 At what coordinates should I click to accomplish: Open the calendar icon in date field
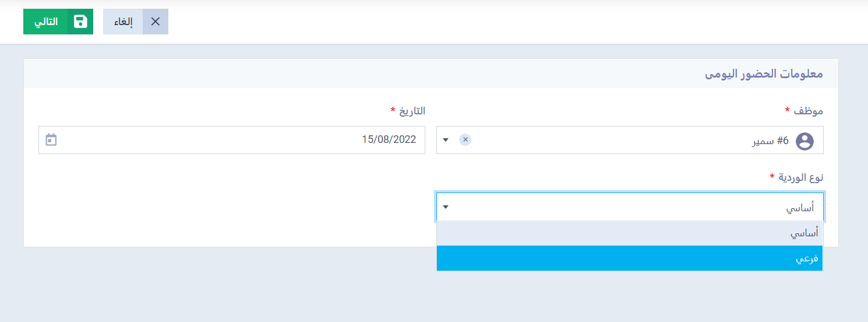(51, 140)
